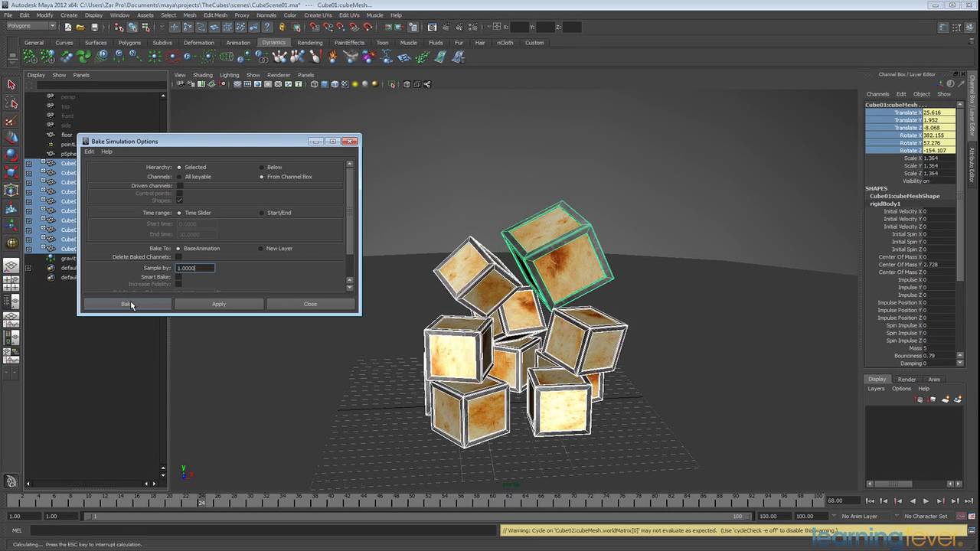Choose From Channel Box option
This screenshot has width=980, height=551.
click(261, 177)
